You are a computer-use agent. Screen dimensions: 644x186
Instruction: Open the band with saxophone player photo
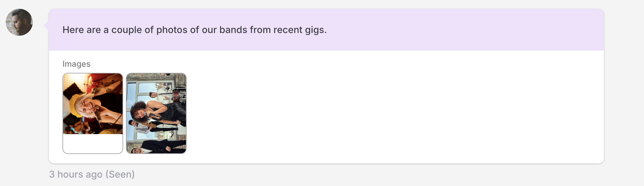coord(156,113)
